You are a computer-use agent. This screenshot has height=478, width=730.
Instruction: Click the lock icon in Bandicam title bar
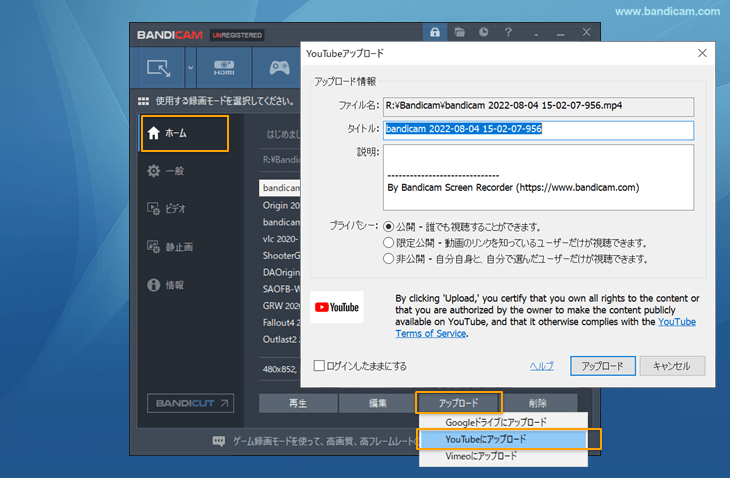click(435, 32)
